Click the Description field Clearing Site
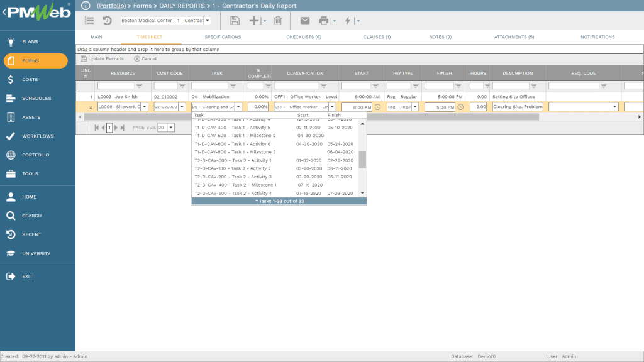 (518, 107)
